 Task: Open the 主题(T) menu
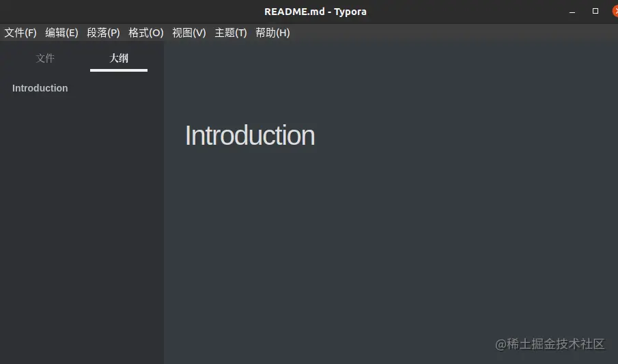click(x=231, y=33)
